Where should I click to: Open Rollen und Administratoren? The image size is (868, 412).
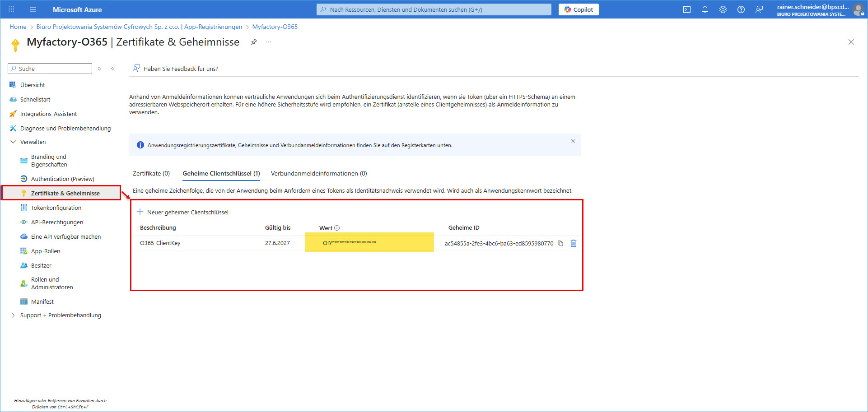pyautogui.click(x=52, y=283)
